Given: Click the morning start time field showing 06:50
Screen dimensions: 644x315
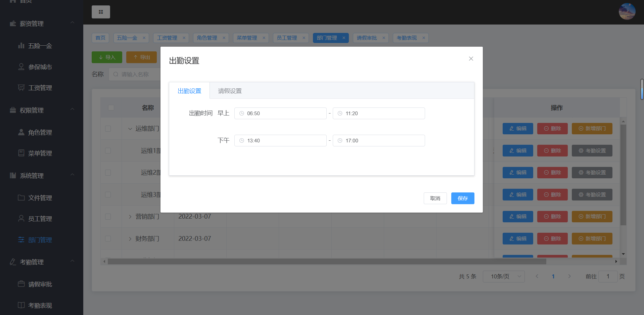Looking at the screenshot, I should [x=280, y=113].
